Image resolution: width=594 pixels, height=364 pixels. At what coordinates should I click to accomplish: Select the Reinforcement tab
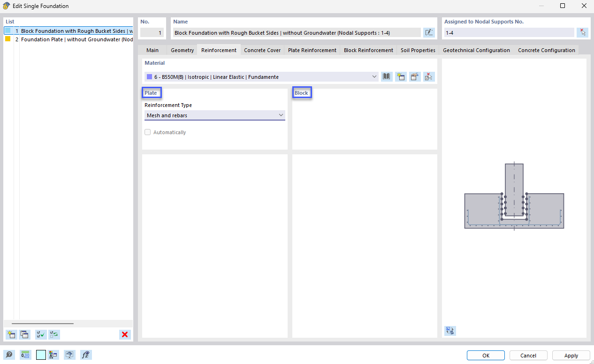219,50
